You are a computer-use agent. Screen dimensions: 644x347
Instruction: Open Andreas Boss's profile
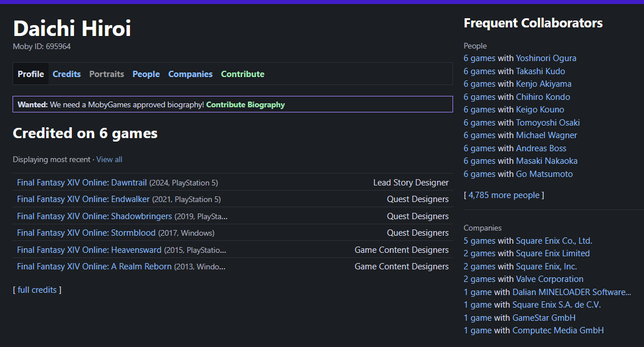541,148
